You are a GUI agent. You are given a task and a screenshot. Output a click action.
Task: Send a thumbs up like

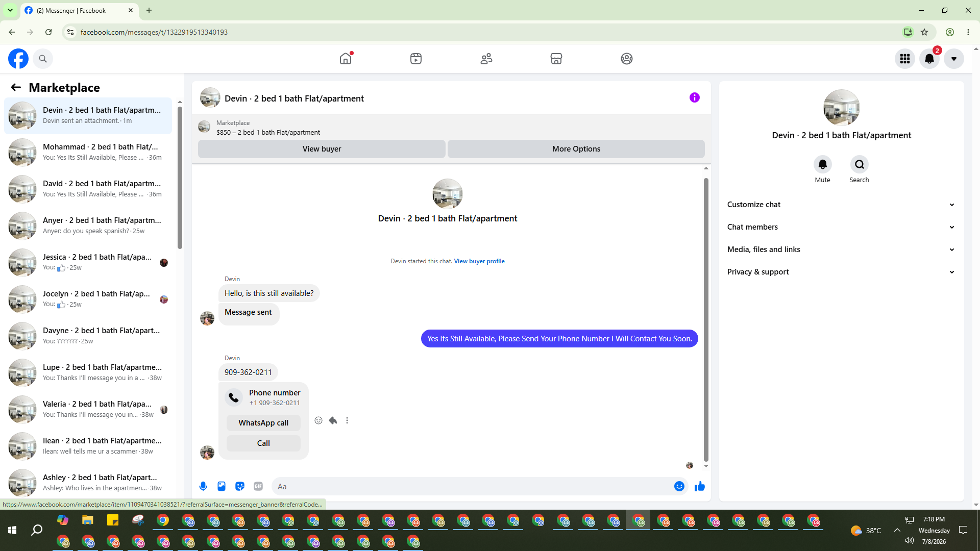click(700, 487)
